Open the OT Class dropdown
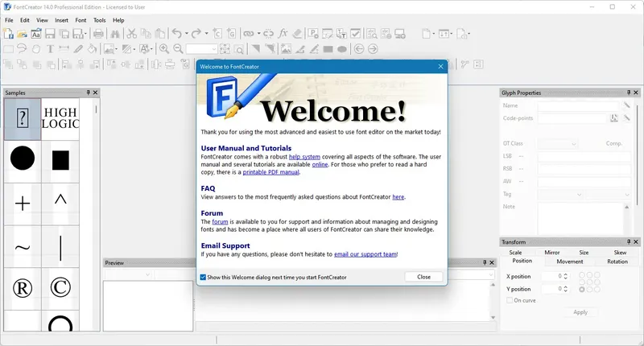The width and height of the screenshot is (644, 346). (x=557, y=144)
